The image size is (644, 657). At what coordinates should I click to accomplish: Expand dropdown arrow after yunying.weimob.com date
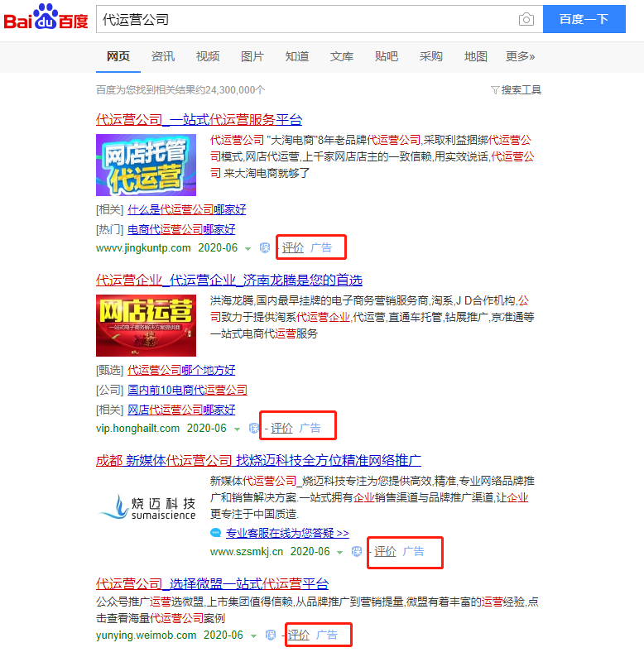(x=253, y=636)
